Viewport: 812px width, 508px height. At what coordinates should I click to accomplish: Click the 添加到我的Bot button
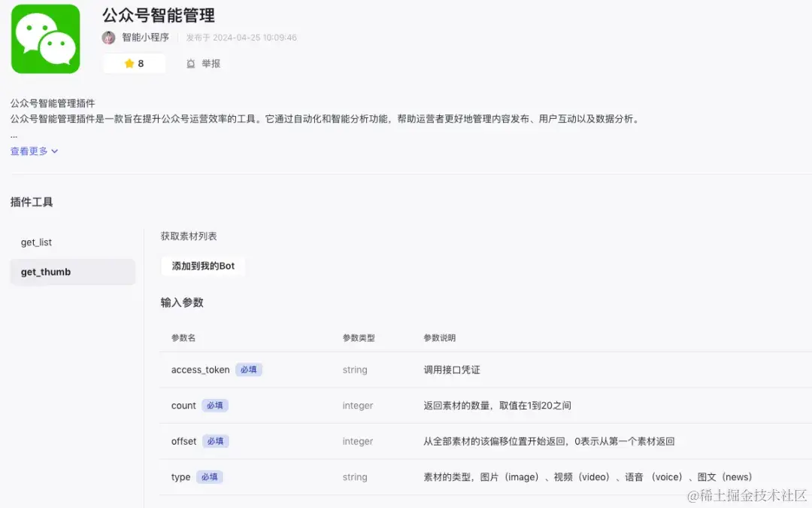click(x=203, y=266)
